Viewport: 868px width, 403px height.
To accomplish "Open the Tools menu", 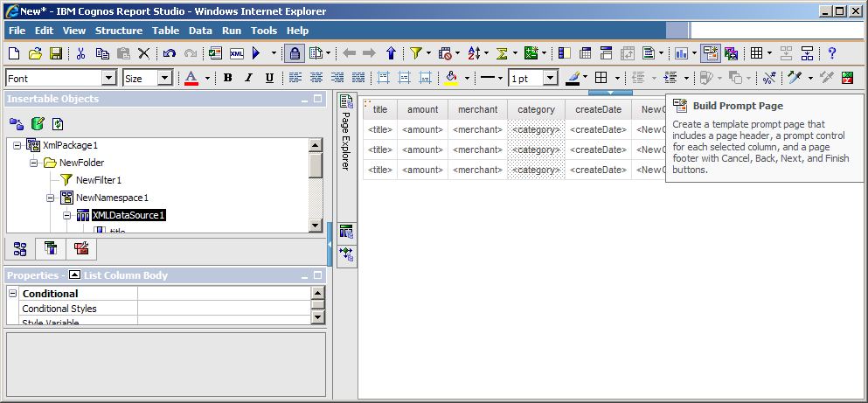I will pyautogui.click(x=264, y=31).
